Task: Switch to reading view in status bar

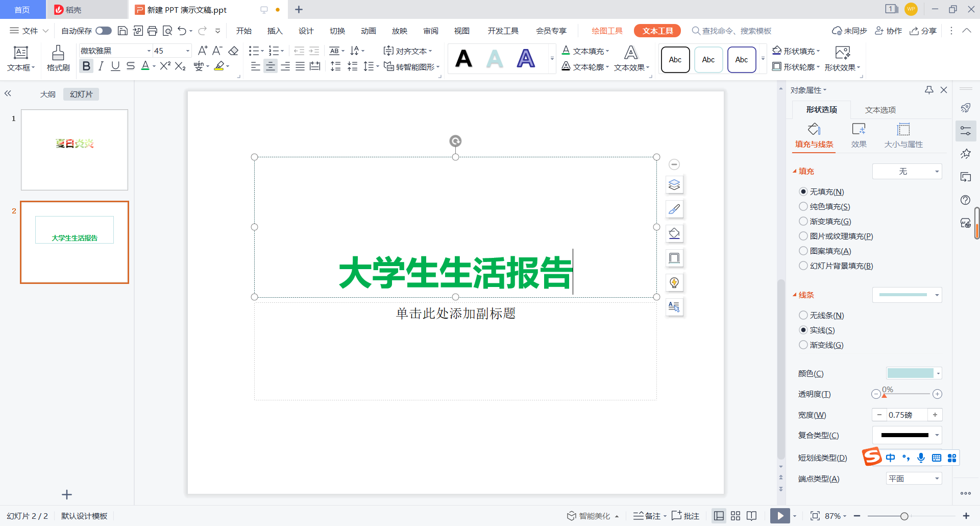Action: pos(751,516)
